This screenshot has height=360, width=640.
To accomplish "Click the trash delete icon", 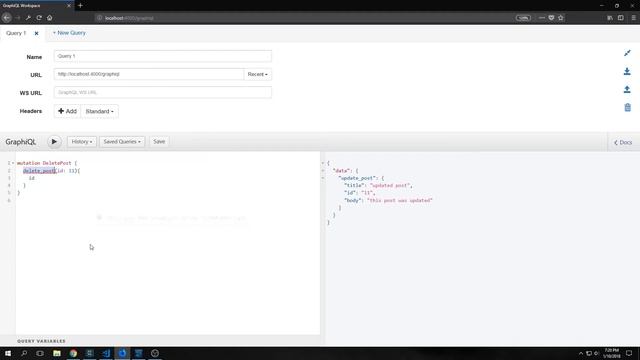I will point(627,107).
